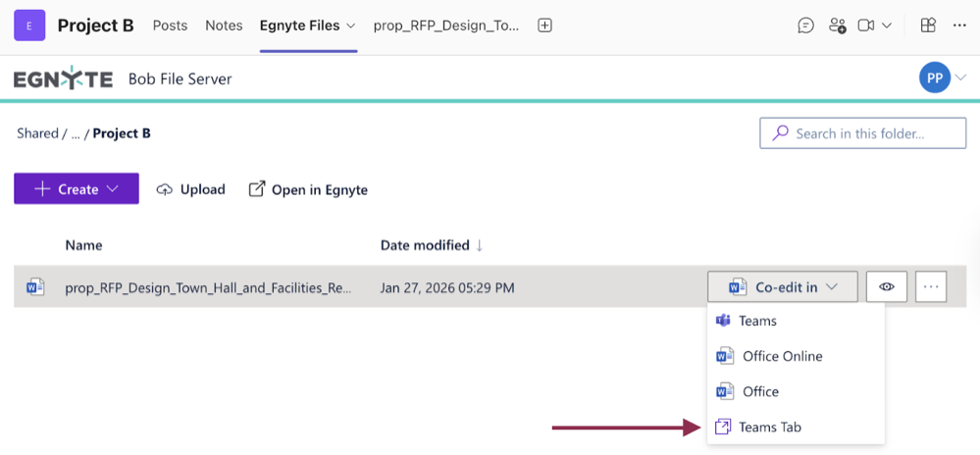Open the PP user profile menu

(935, 78)
